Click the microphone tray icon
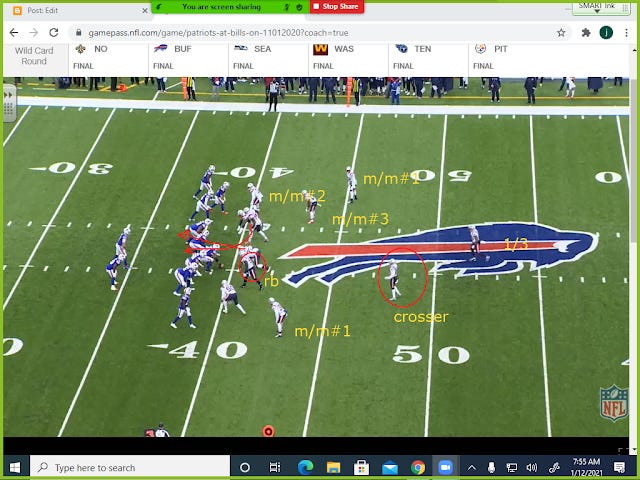 pyautogui.click(x=491, y=467)
